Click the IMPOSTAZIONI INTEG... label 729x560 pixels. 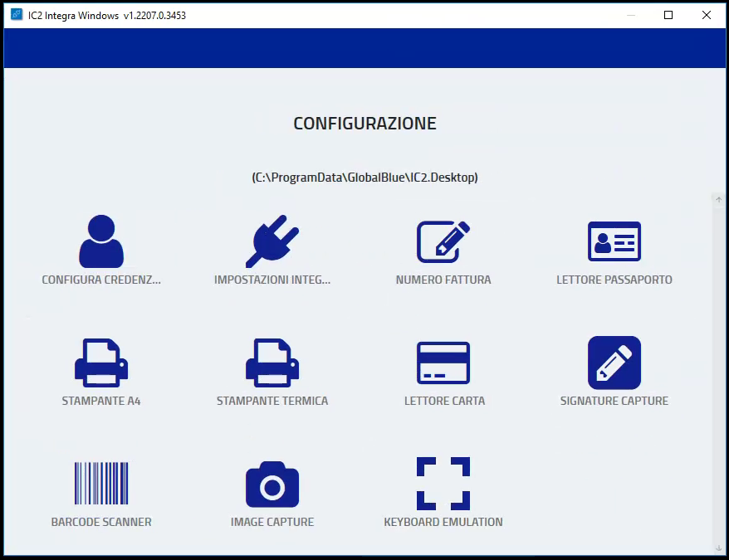tap(272, 280)
